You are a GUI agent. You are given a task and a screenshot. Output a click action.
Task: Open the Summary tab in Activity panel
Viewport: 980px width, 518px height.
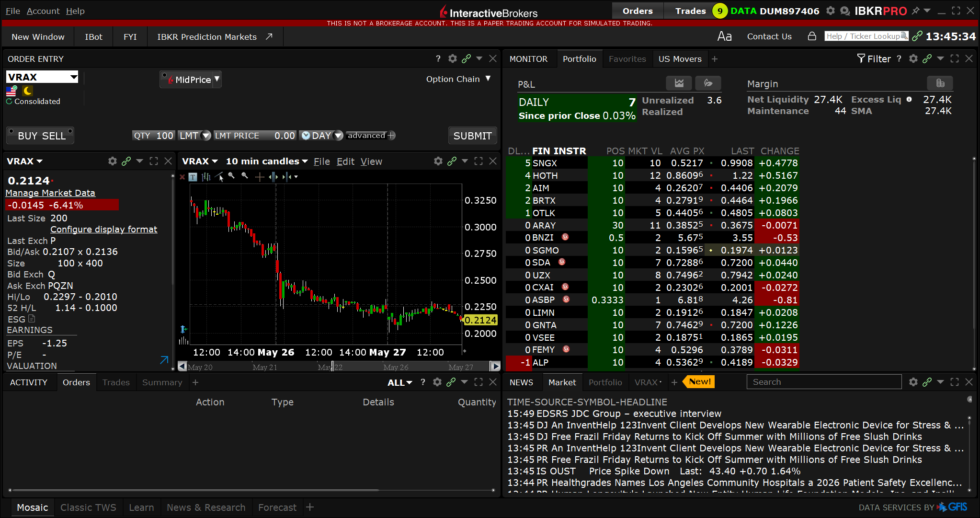point(162,382)
